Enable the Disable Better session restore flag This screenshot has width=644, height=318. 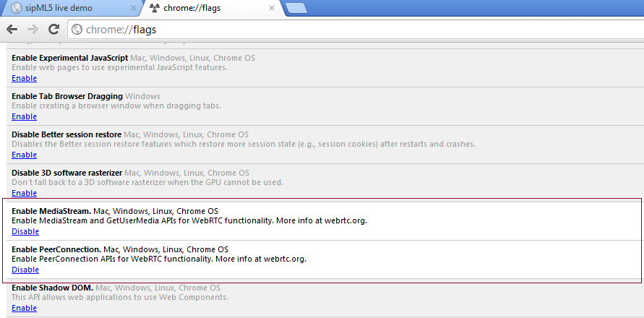(x=24, y=155)
